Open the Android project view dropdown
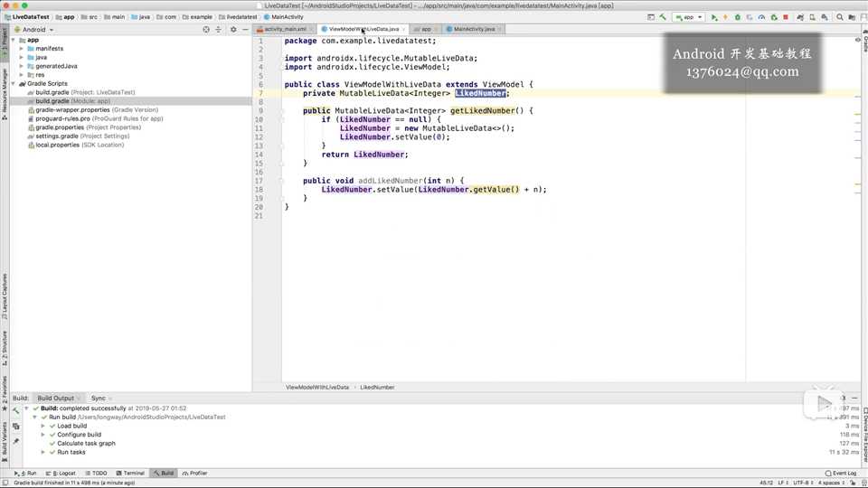The image size is (868, 488). pos(33,29)
